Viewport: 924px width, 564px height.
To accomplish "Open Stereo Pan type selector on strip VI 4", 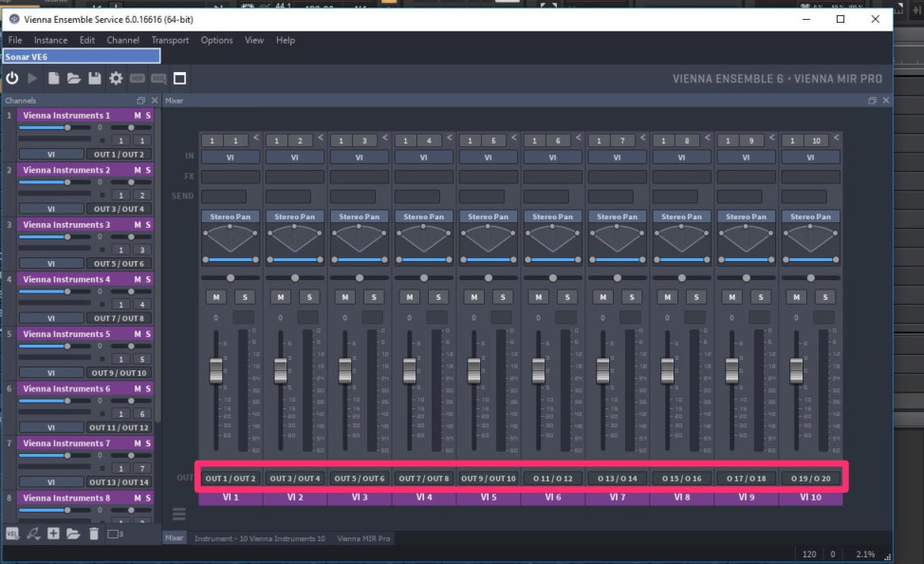I will click(x=424, y=216).
